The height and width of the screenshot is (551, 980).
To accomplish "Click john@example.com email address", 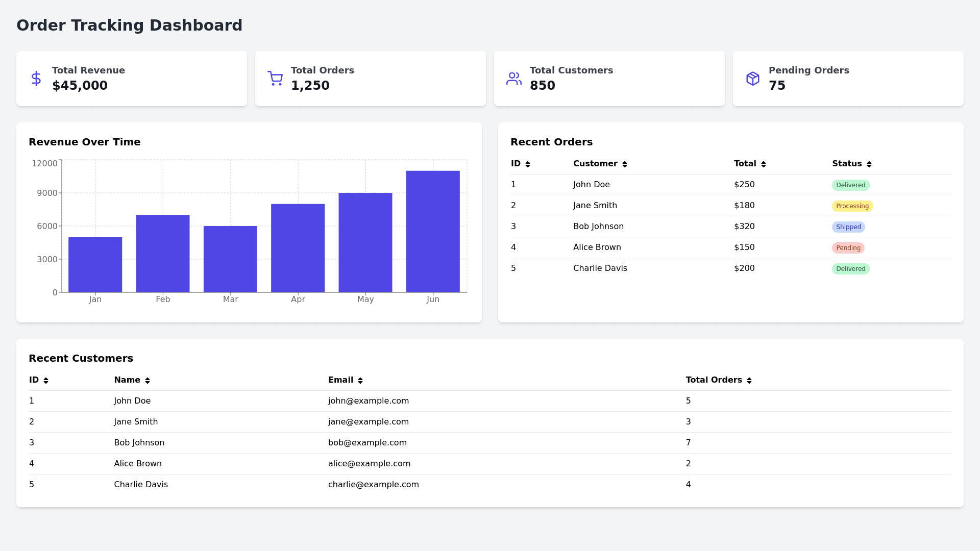I will (x=369, y=401).
